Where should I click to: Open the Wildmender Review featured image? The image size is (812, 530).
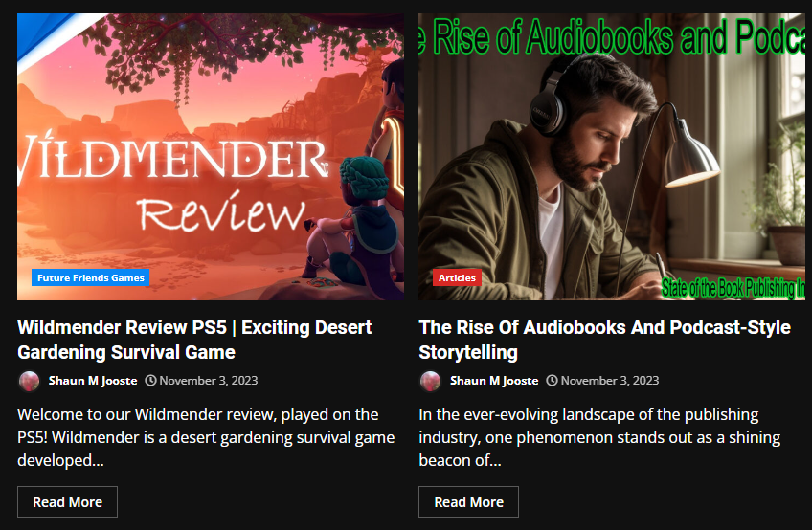click(211, 157)
